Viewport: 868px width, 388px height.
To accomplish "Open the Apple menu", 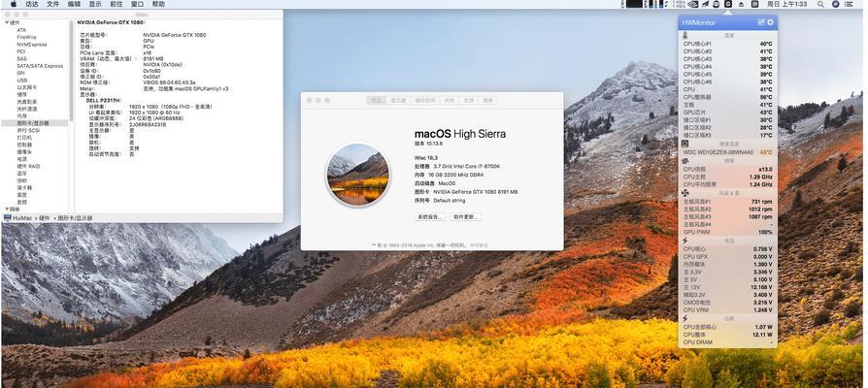I will 14,4.
